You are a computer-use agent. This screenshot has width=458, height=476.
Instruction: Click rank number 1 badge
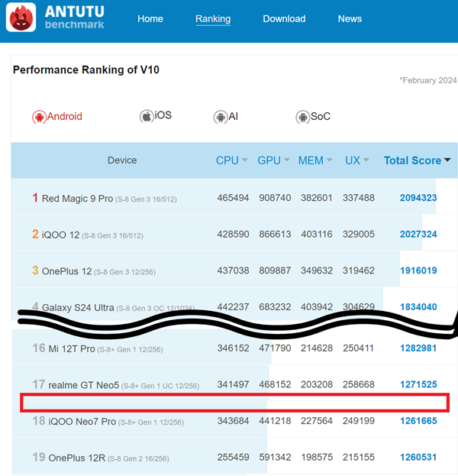tap(35, 198)
